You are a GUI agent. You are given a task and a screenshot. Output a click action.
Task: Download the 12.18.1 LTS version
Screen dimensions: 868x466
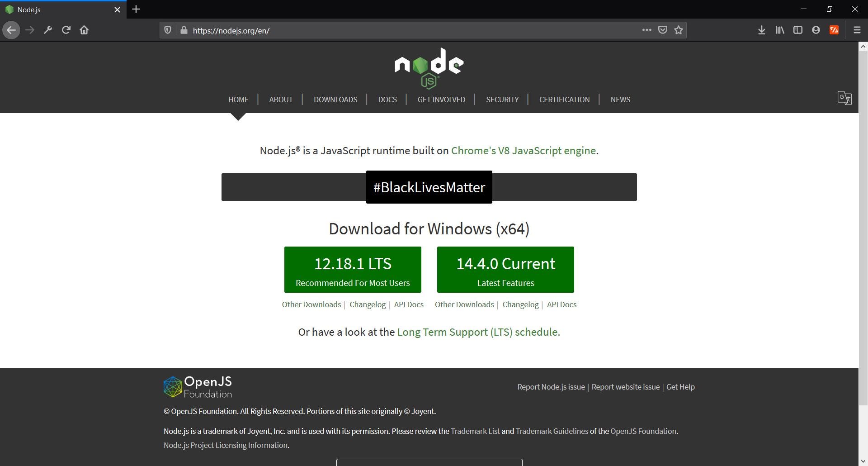[353, 269]
